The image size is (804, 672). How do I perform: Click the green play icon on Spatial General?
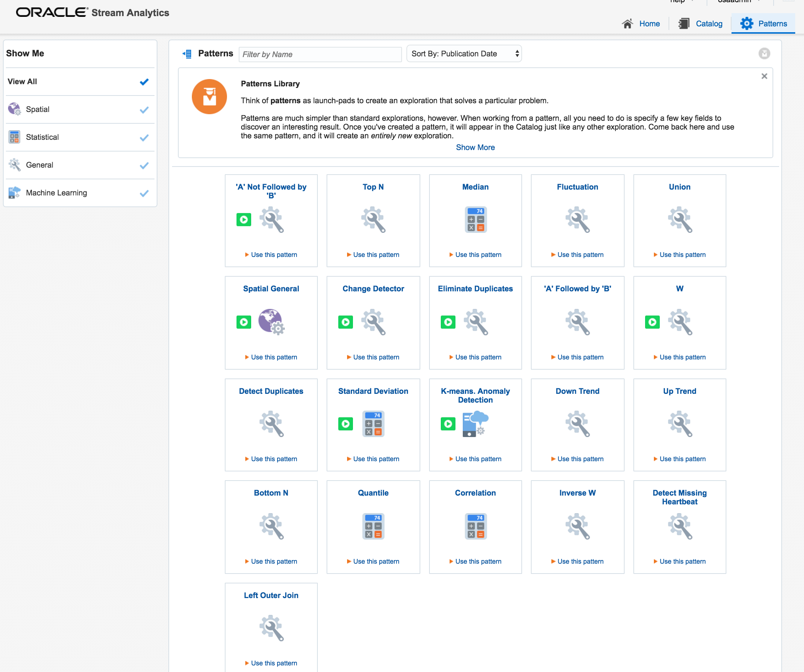click(243, 322)
